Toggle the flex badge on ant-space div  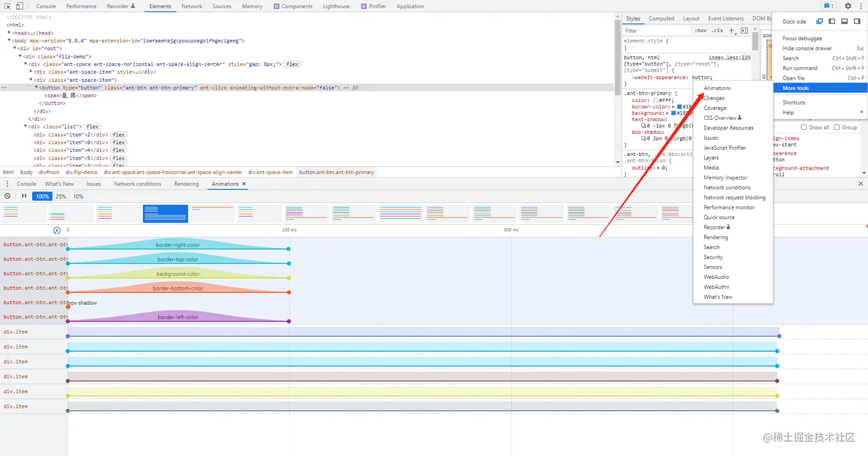[x=293, y=64]
